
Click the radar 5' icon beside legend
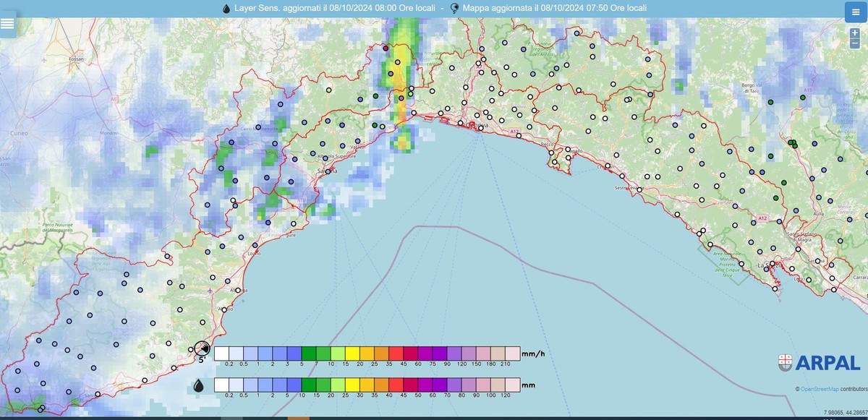click(203, 351)
